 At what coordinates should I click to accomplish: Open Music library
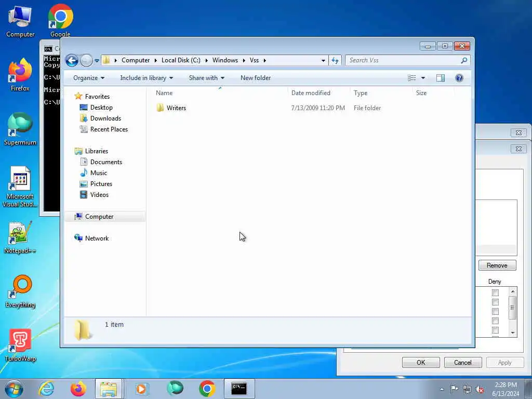(98, 172)
